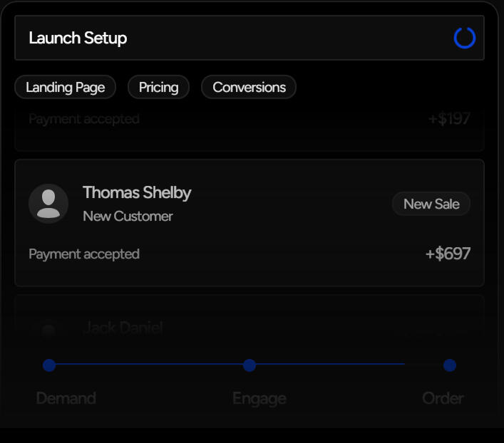Click the Engage label
Viewport: 504px width, 443px height.
tap(259, 398)
